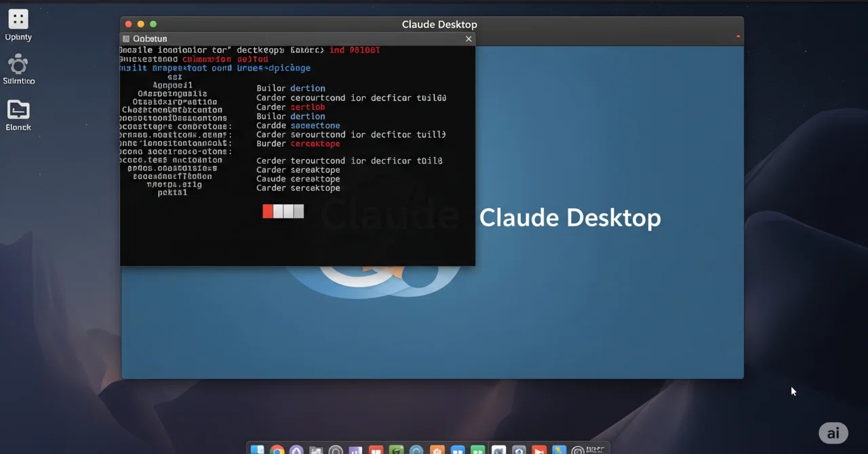Click the red close button of Claude Desktop

pyautogui.click(x=129, y=24)
